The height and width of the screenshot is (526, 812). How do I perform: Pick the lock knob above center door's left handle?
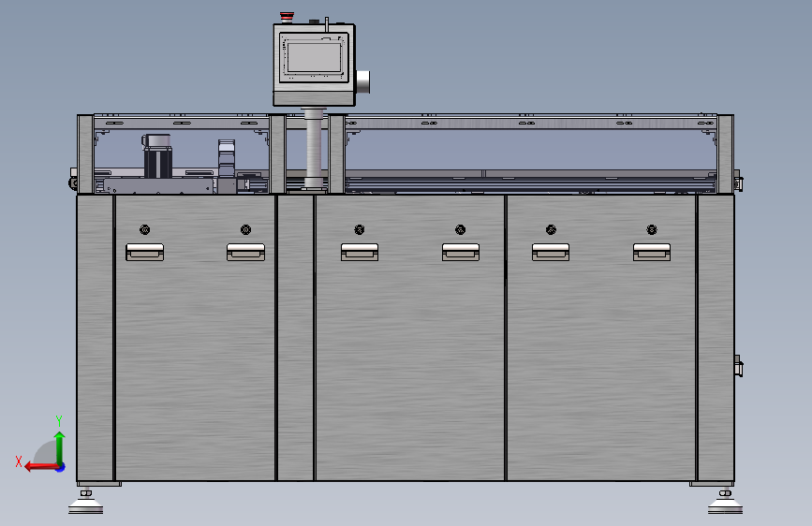pos(360,229)
